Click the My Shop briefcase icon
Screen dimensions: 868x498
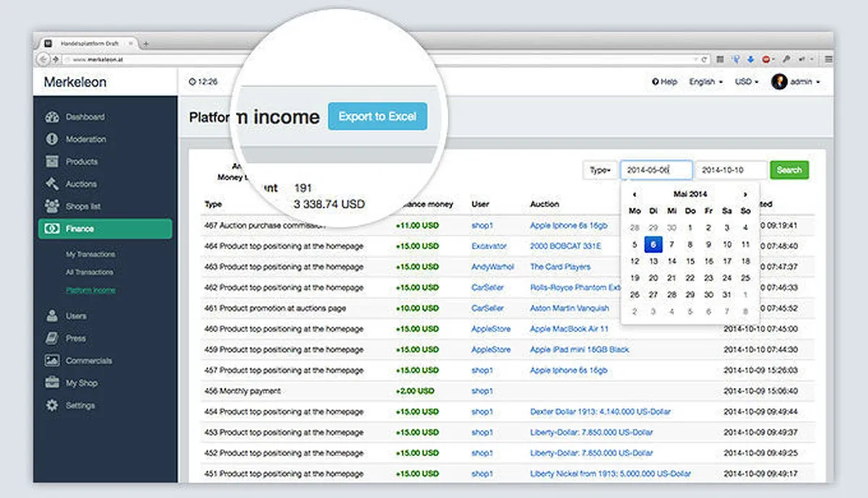(x=52, y=383)
